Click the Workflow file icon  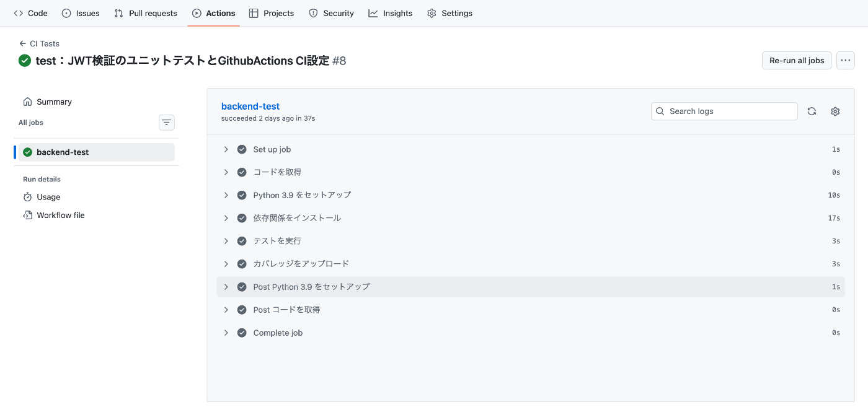pyautogui.click(x=27, y=216)
